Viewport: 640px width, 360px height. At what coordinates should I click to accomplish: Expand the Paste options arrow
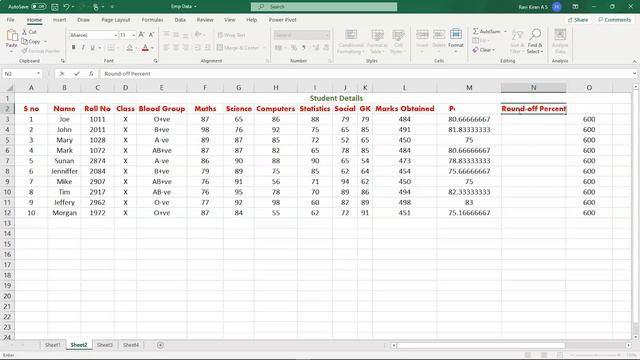(x=11, y=51)
